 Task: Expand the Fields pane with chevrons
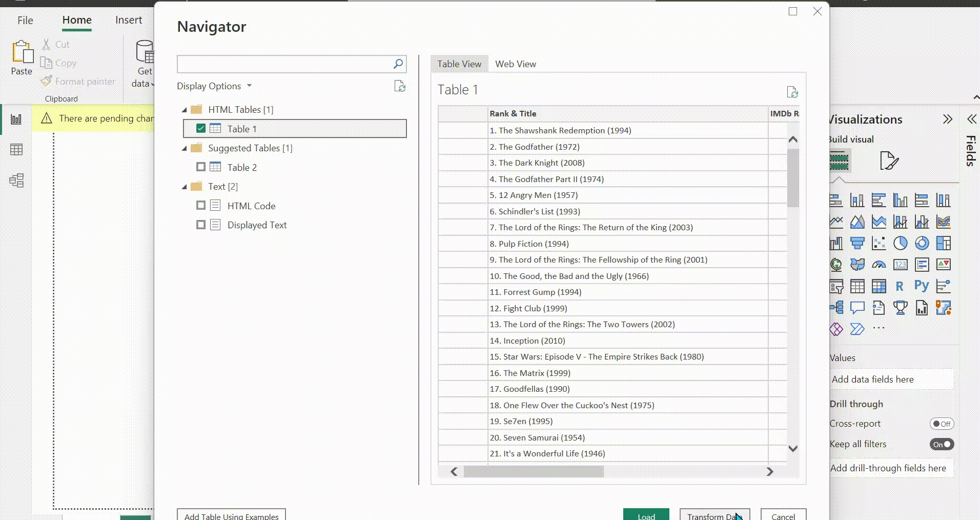[x=972, y=119]
